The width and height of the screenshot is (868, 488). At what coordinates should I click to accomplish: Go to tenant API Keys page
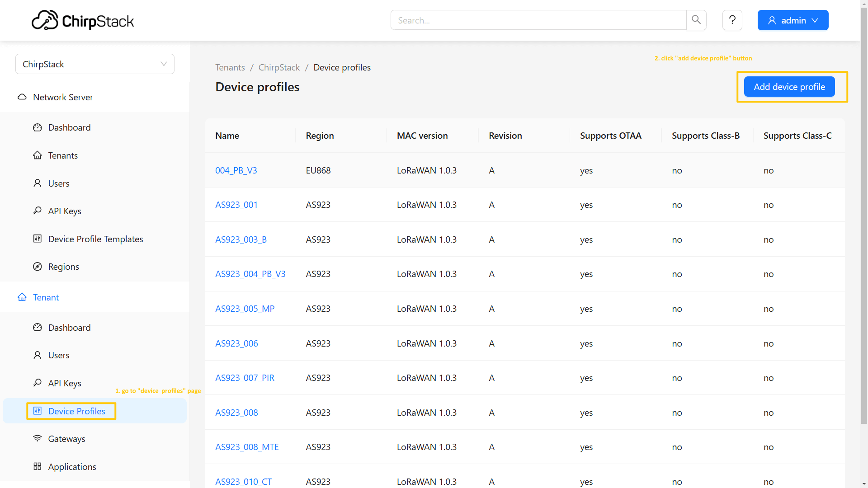[65, 383]
